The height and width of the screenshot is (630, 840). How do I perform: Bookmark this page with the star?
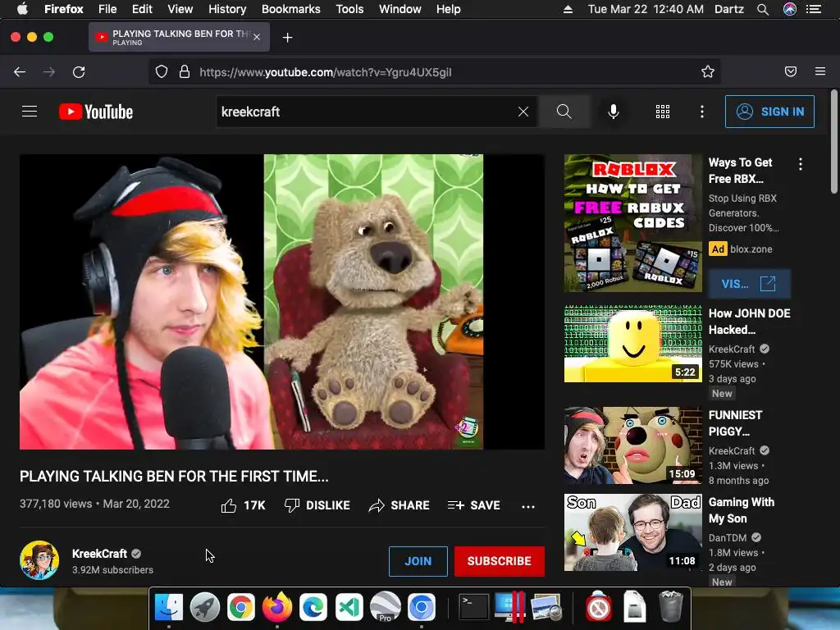click(x=708, y=72)
